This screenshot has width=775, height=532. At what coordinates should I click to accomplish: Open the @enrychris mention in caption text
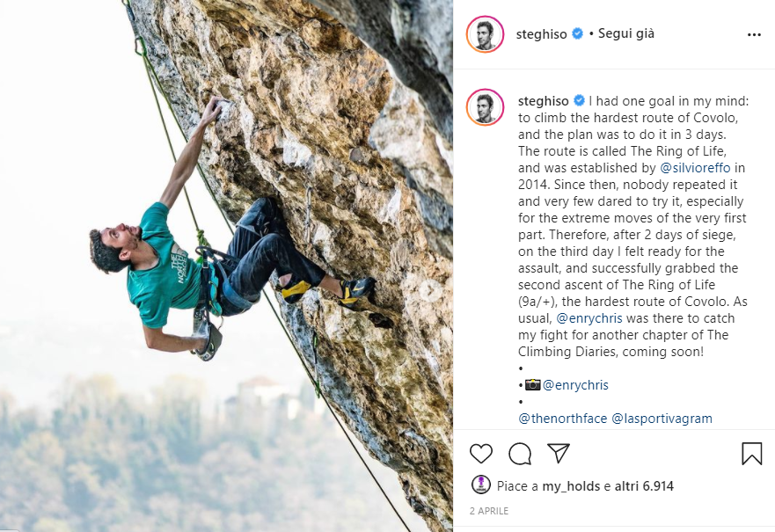click(589, 318)
